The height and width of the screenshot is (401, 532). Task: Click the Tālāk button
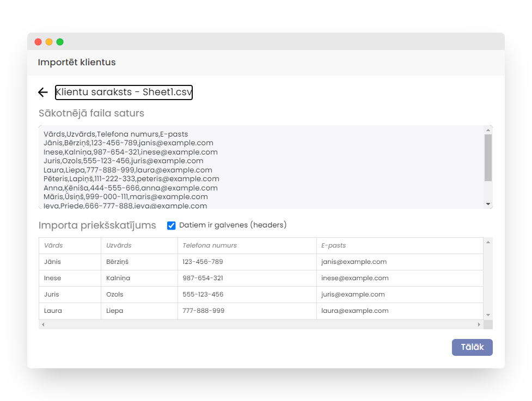click(472, 347)
